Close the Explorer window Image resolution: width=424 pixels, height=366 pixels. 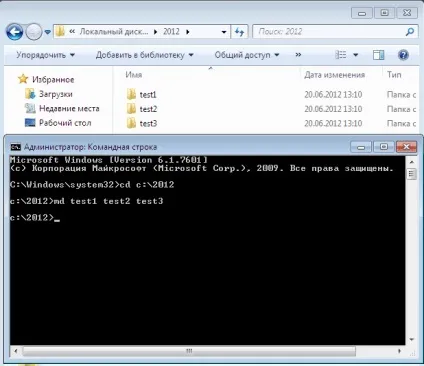(407, 13)
